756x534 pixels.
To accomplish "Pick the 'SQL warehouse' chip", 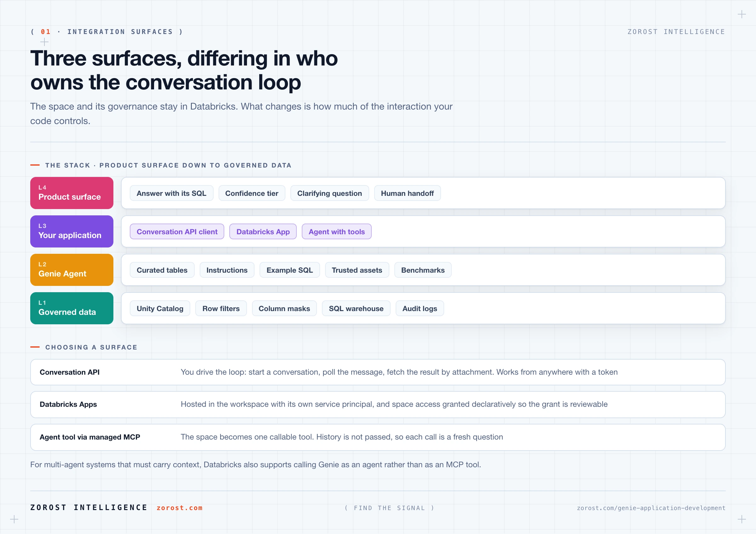I will (356, 309).
